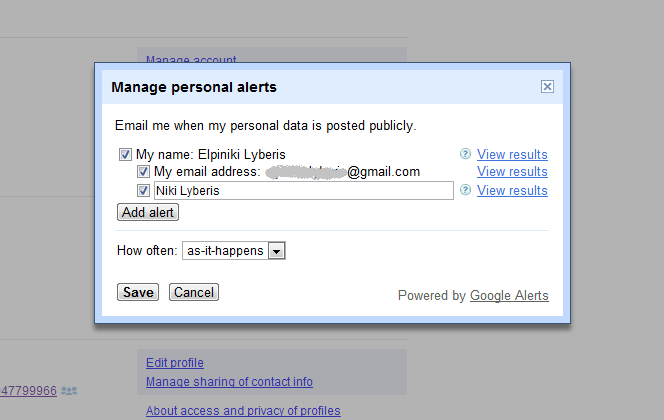The width and height of the screenshot is (664, 420).
Task: Disable the Niki Lyberis alert checkbox
Action: pos(143,190)
